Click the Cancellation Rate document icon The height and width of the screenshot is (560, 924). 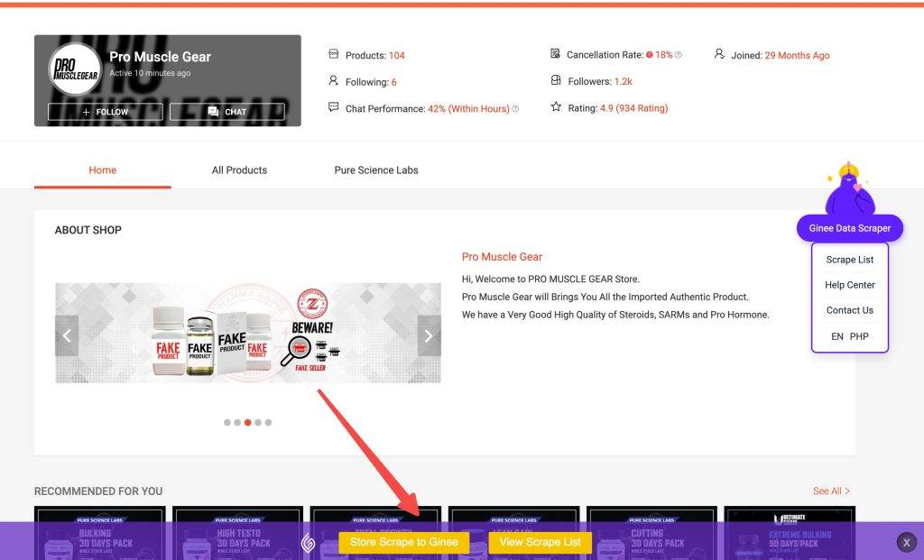tap(555, 53)
